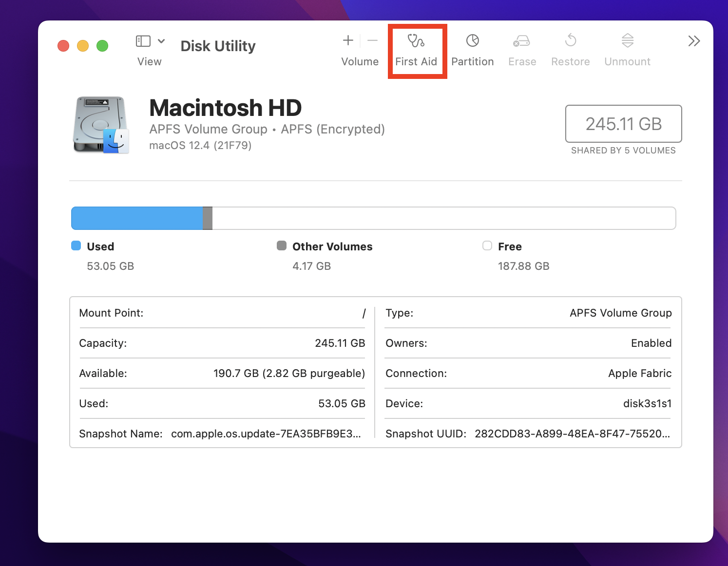Click the Capacity '245.11 GB' table value
This screenshot has height=566, width=728.
(x=340, y=343)
